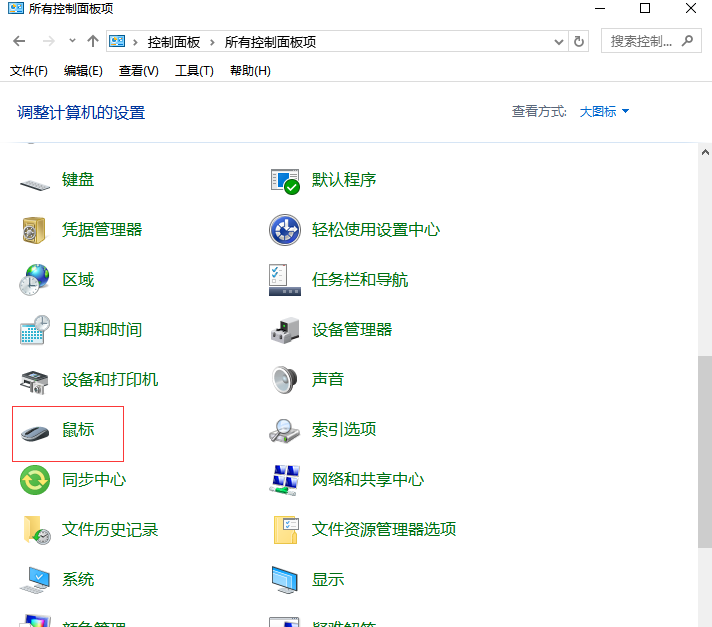Image resolution: width=712 pixels, height=627 pixels.
Task: Click the 文件资源管理器选项 folder icon
Action: coord(286,530)
